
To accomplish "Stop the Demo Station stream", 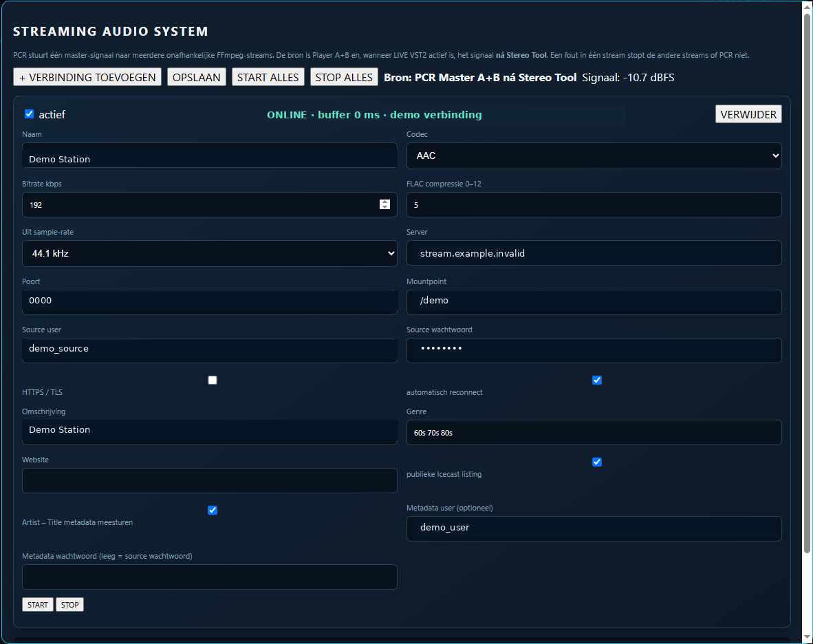I will (69, 605).
